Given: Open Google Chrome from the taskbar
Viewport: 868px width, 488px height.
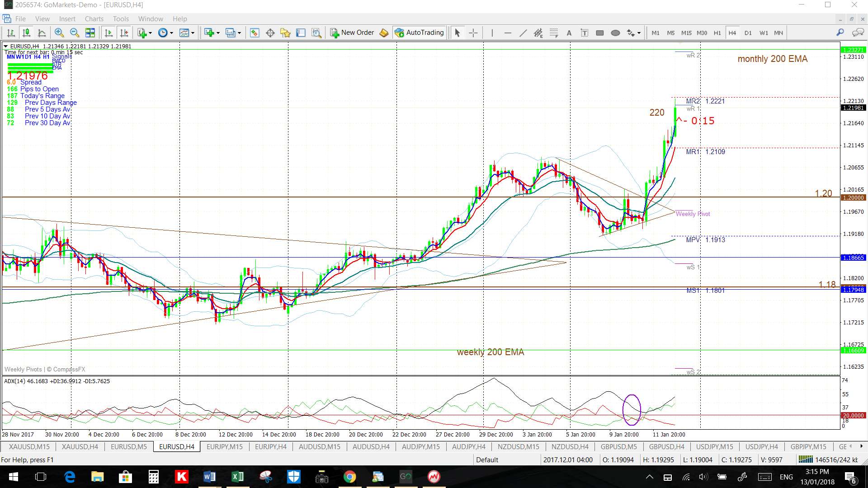Looking at the screenshot, I should [349, 477].
